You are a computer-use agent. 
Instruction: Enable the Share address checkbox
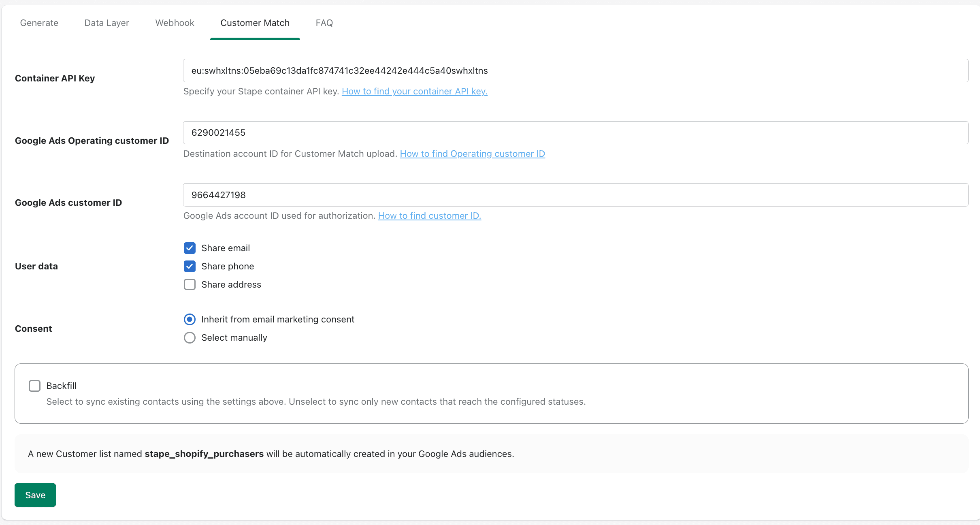click(190, 284)
